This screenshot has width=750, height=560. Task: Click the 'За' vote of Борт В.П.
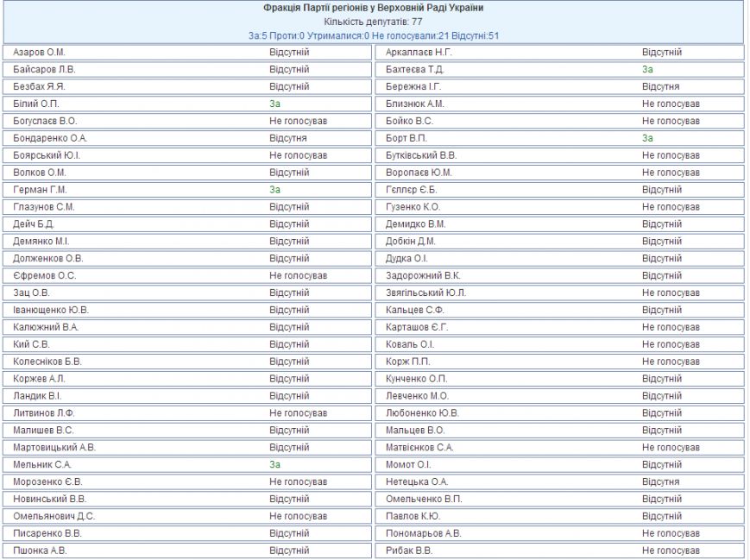647,138
